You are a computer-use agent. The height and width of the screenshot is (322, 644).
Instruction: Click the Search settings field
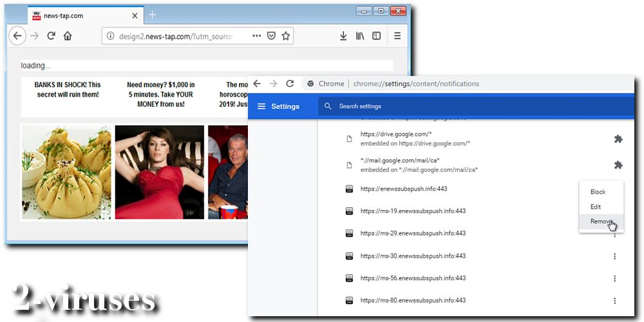477,106
